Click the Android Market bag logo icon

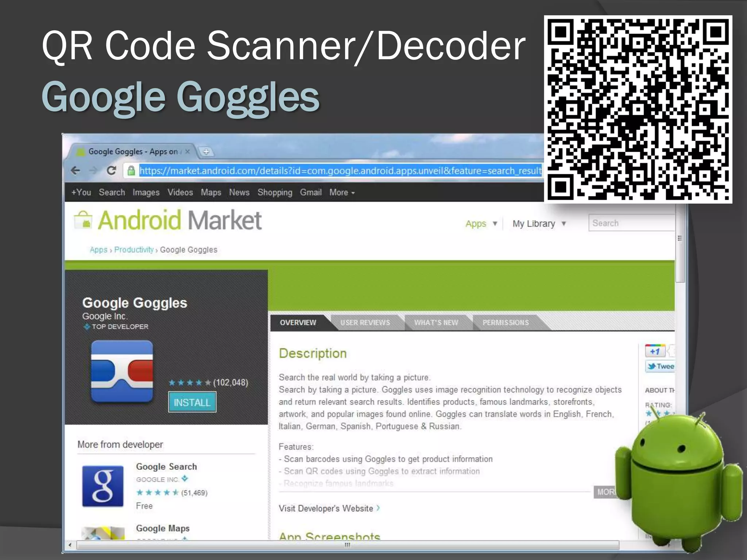tap(83, 220)
